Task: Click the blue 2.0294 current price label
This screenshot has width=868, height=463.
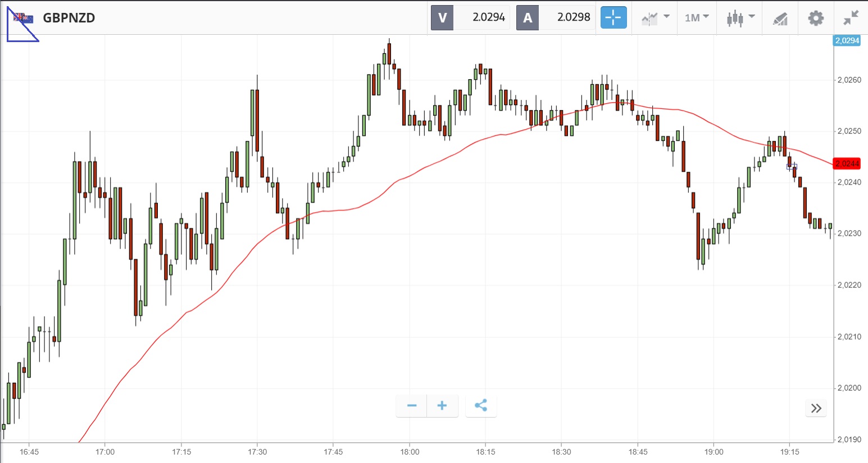Action: tap(847, 40)
